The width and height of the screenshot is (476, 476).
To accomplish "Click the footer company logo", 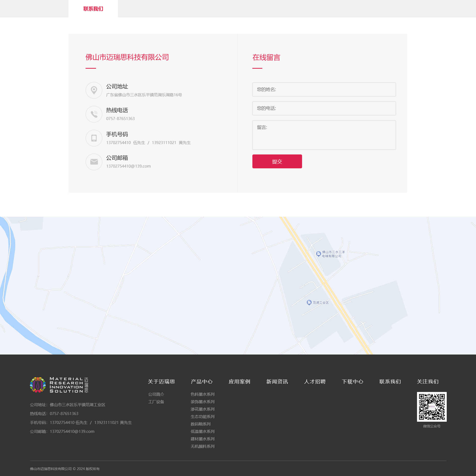I will (x=59, y=385).
